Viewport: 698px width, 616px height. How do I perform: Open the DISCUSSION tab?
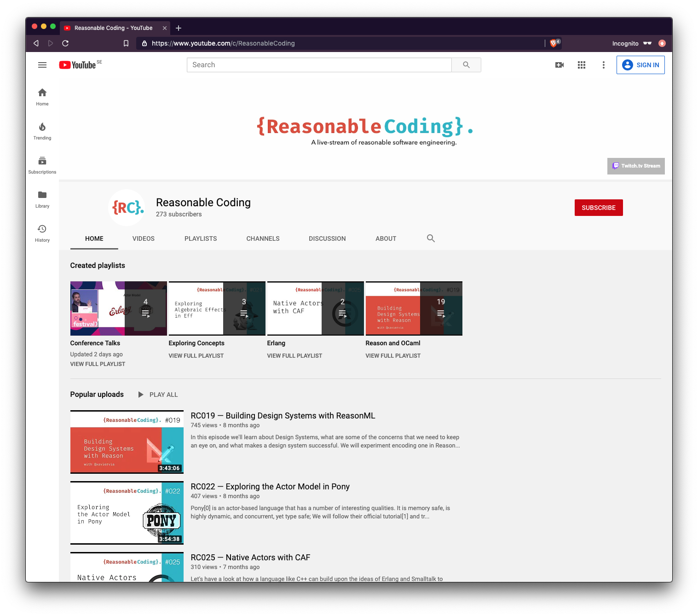click(327, 238)
